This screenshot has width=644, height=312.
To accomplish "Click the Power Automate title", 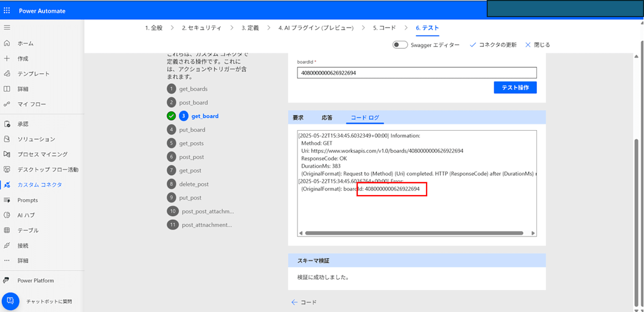I will click(x=41, y=10).
